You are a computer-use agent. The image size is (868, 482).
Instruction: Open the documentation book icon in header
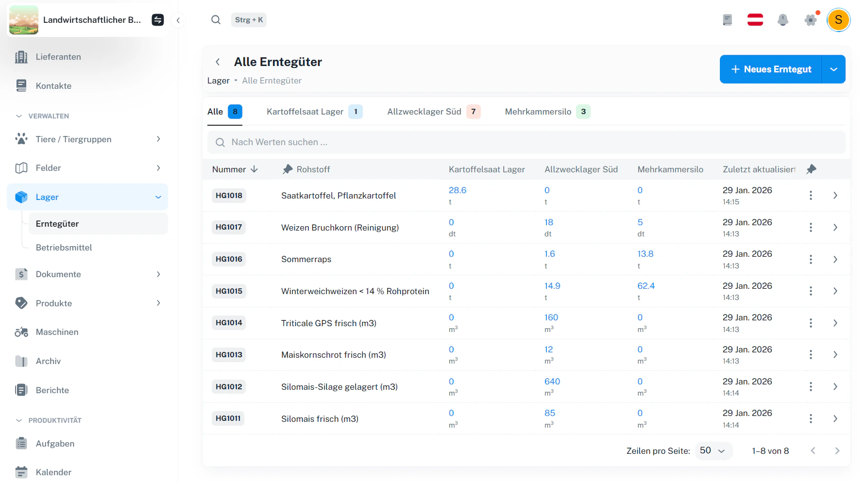pyautogui.click(x=727, y=20)
